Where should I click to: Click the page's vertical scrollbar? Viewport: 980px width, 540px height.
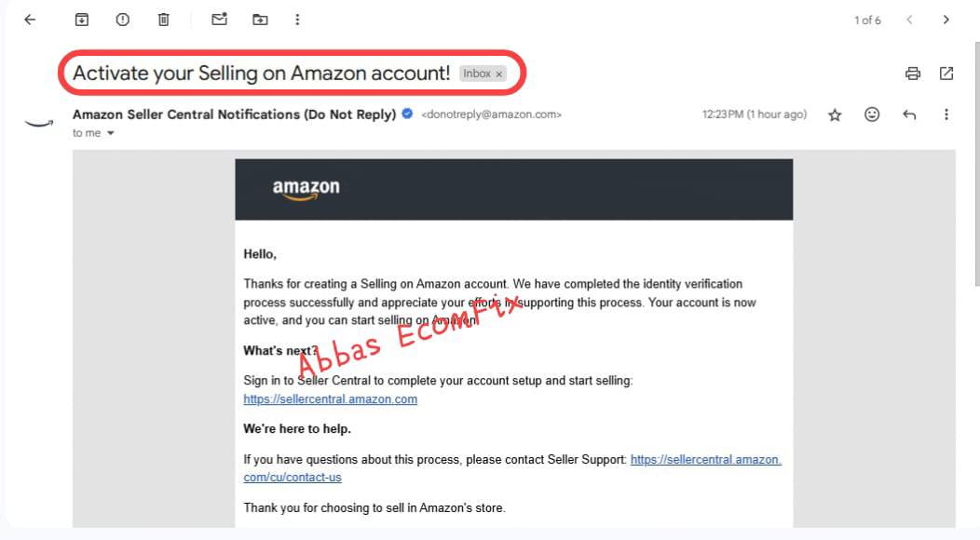[x=977, y=163]
